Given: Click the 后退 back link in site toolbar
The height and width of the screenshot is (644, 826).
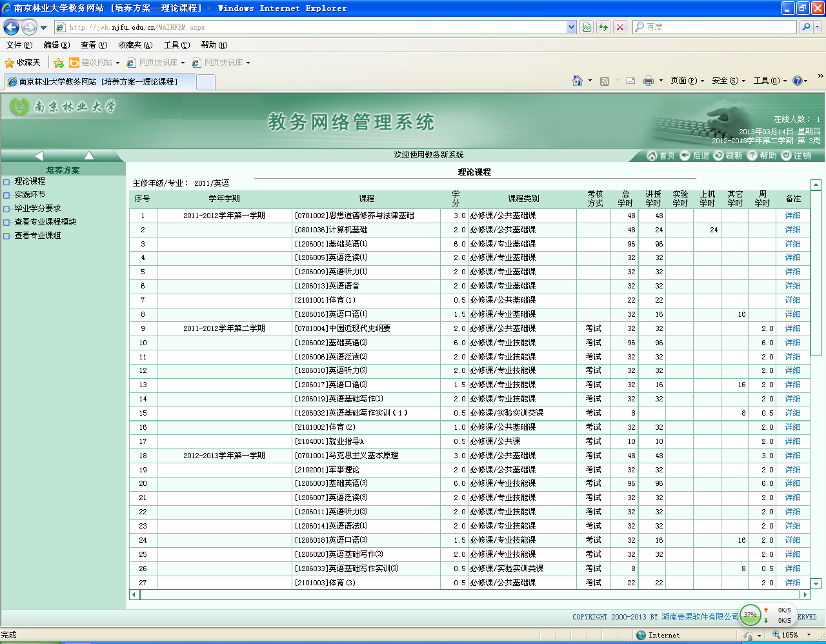Looking at the screenshot, I should tap(695, 156).
